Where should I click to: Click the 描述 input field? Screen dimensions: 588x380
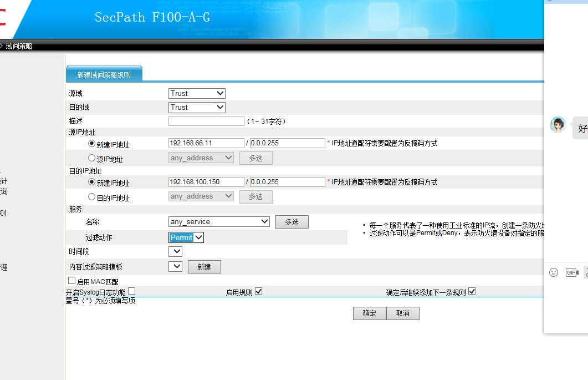[x=206, y=121]
